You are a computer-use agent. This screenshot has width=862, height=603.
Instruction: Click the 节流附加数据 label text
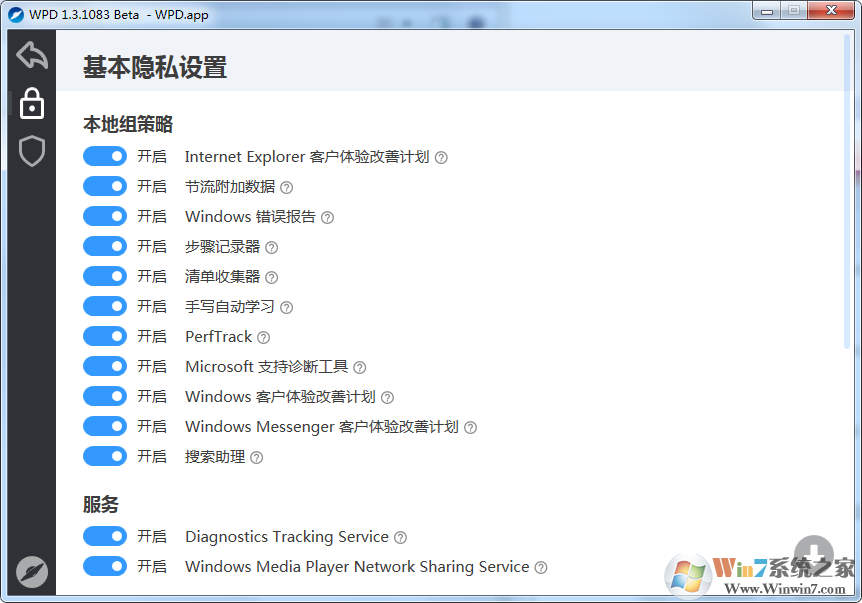(x=230, y=186)
